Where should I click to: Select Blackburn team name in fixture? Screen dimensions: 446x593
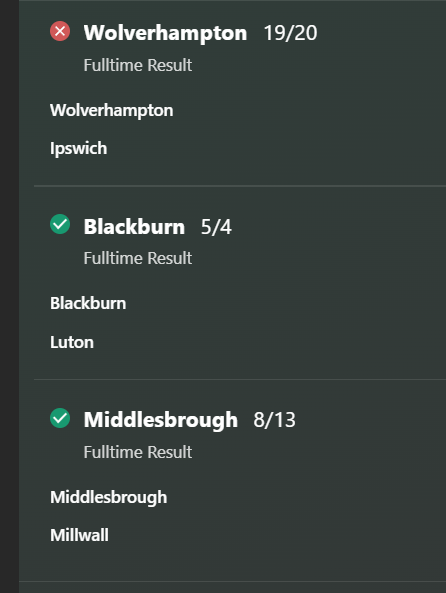88,303
